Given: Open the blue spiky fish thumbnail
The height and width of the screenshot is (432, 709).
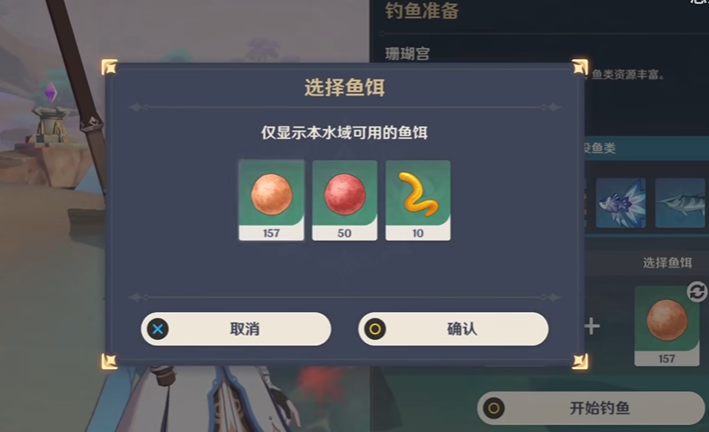Looking at the screenshot, I should [621, 203].
